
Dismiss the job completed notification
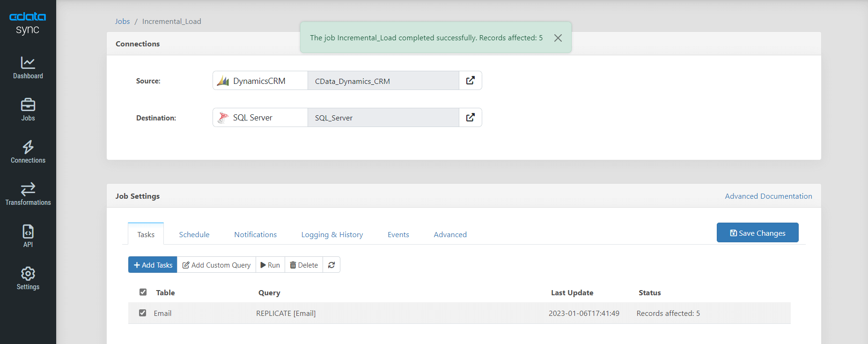click(558, 38)
